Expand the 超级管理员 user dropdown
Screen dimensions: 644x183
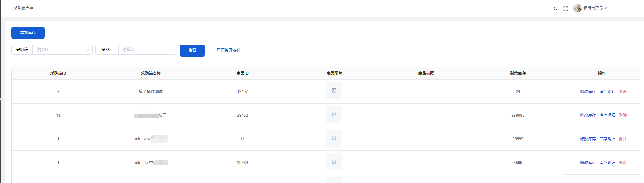tap(595, 8)
